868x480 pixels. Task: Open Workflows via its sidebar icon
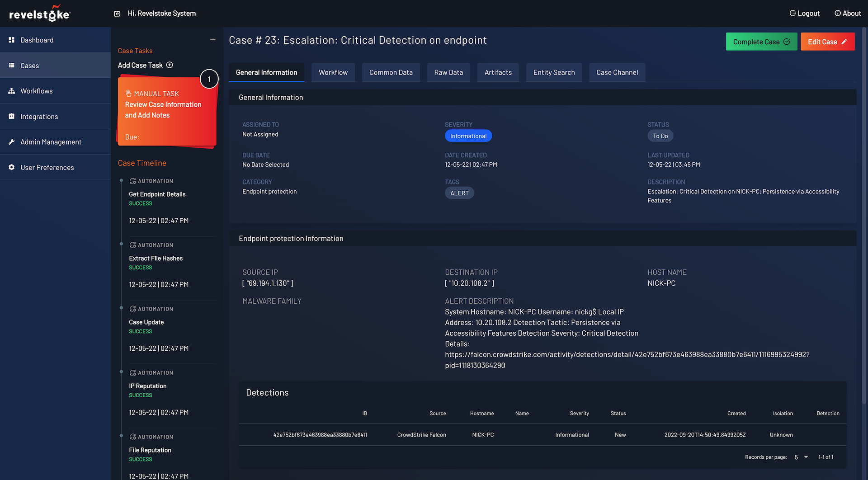pos(12,91)
